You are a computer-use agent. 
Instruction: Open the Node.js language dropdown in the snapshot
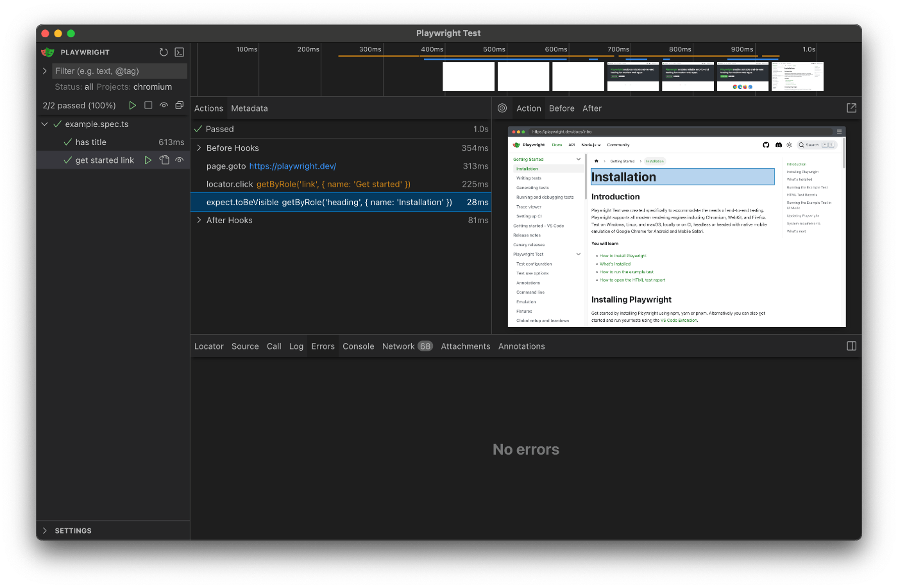[591, 145]
